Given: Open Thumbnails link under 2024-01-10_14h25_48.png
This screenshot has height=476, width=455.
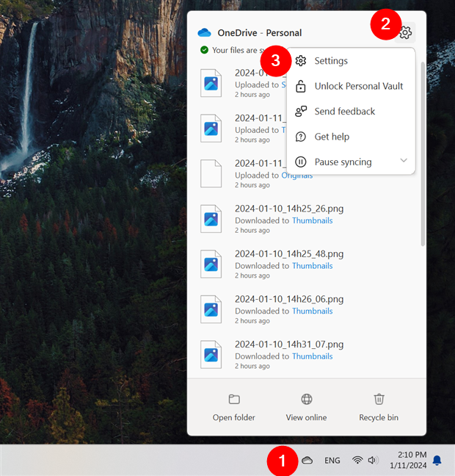Looking at the screenshot, I should click(x=313, y=266).
